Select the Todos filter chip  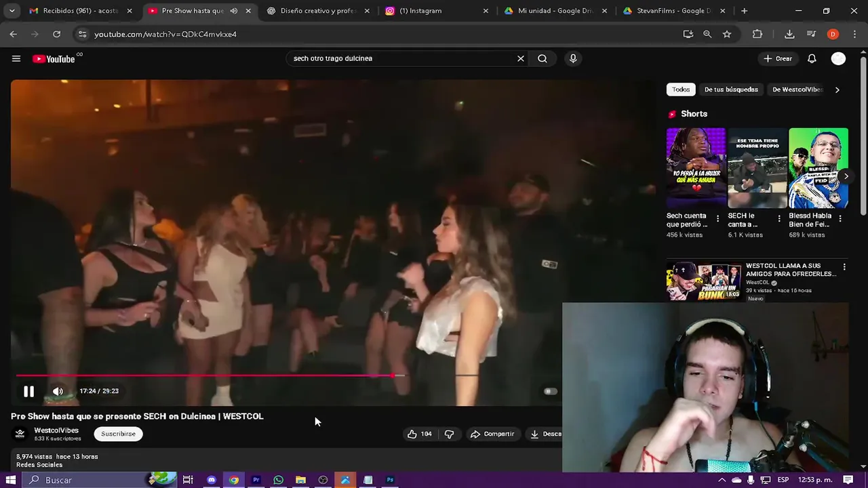coord(681,89)
